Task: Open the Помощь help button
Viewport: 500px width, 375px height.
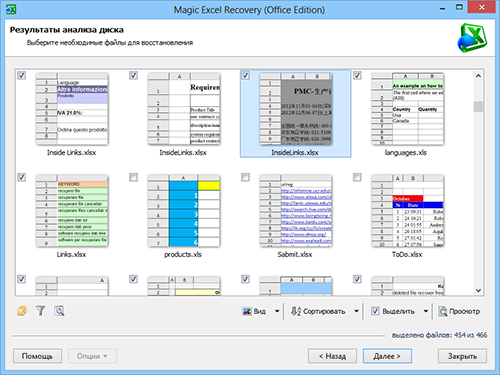Action: pyautogui.click(x=37, y=356)
